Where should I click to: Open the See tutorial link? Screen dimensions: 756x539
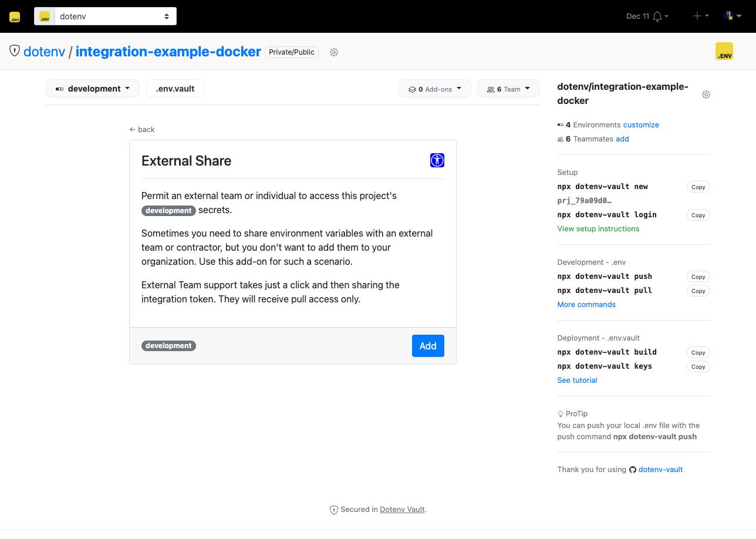click(577, 380)
